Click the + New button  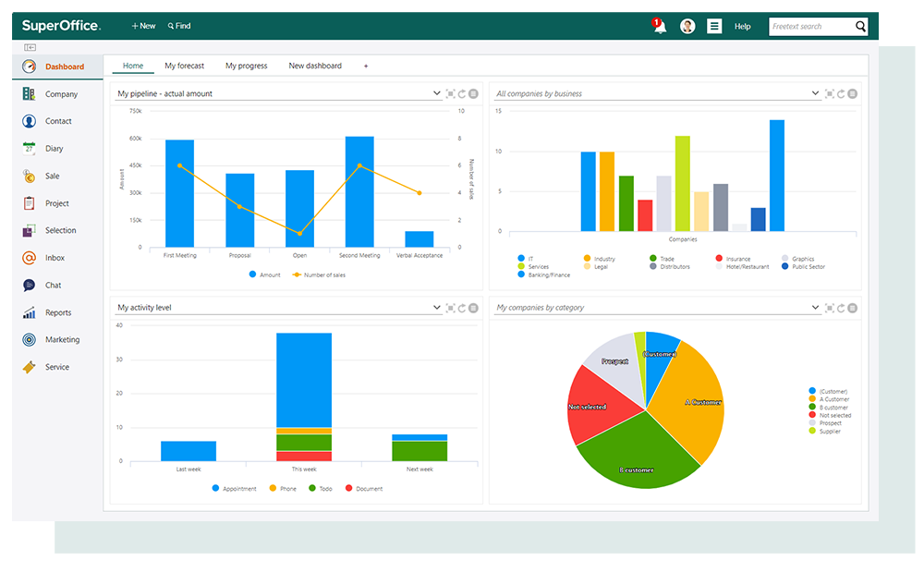point(143,26)
